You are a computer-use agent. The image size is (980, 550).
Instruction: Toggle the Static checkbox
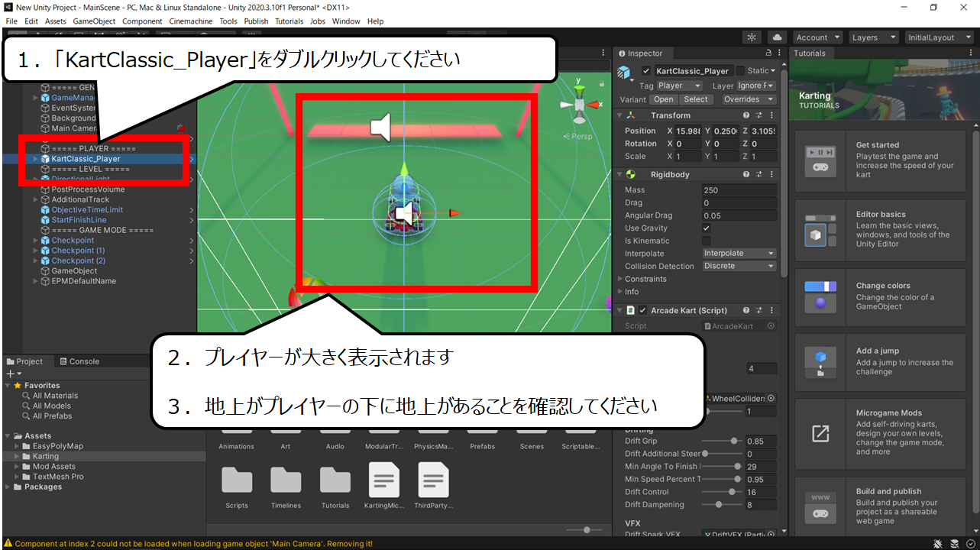740,71
